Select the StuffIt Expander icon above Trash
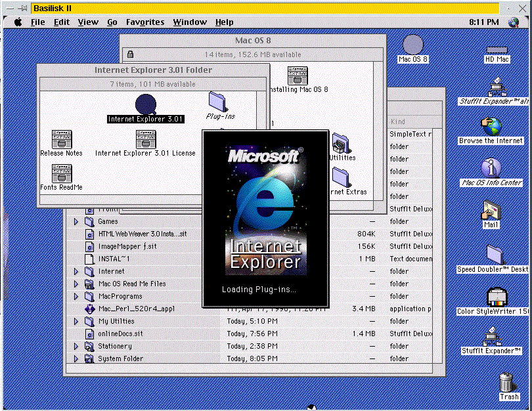Image resolution: width=532 pixels, height=411 pixels. coord(492,336)
